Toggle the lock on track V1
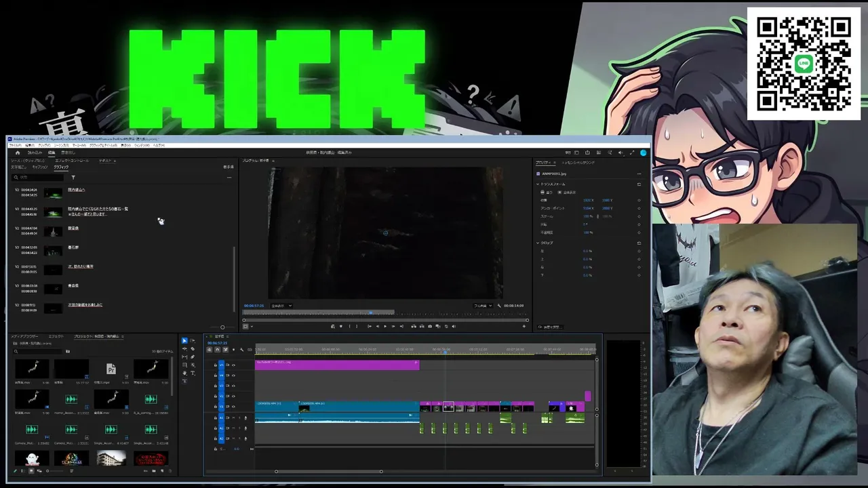 point(216,407)
